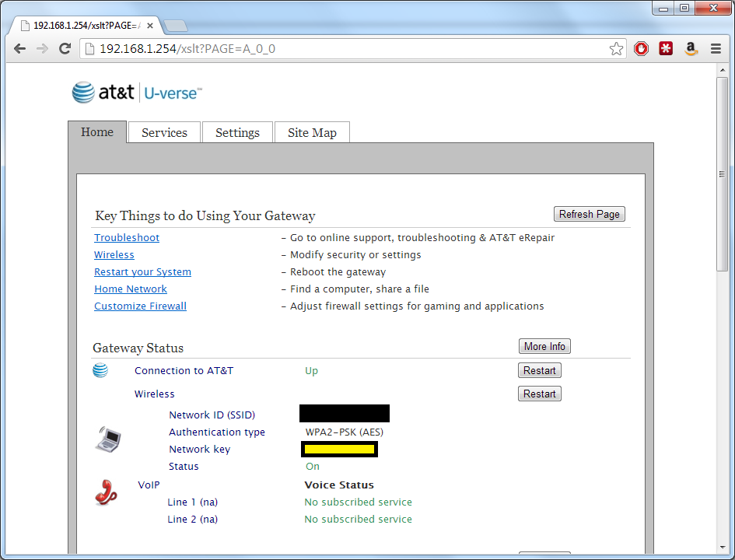Click the 'VoIP' label
Screen dimensions: 735x560
pyautogui.click(x=149, y=485)
